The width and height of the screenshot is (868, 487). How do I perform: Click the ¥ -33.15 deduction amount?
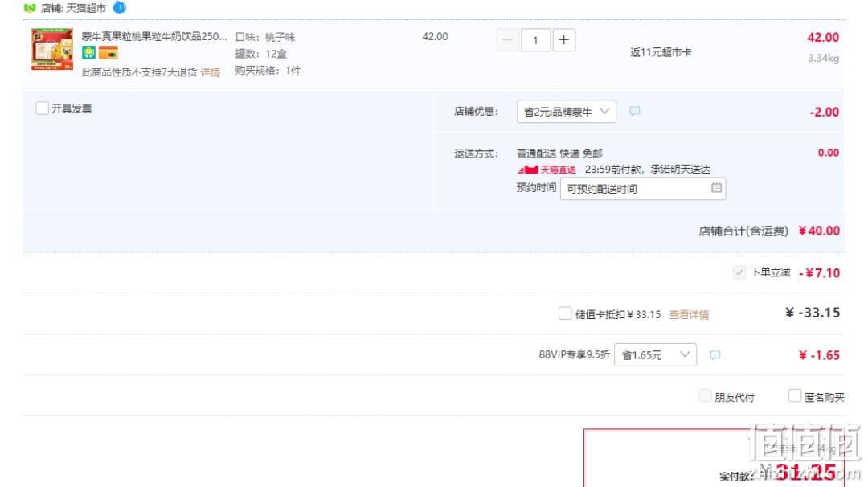[x=812, y=313]
